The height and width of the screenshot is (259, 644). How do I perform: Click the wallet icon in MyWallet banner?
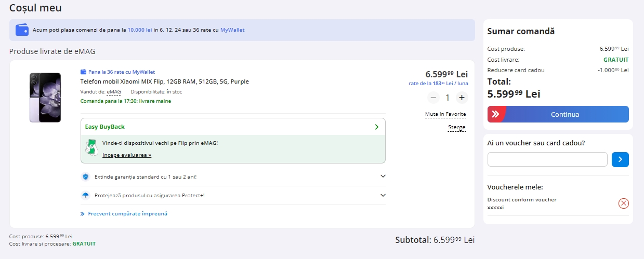coord(22,30)
